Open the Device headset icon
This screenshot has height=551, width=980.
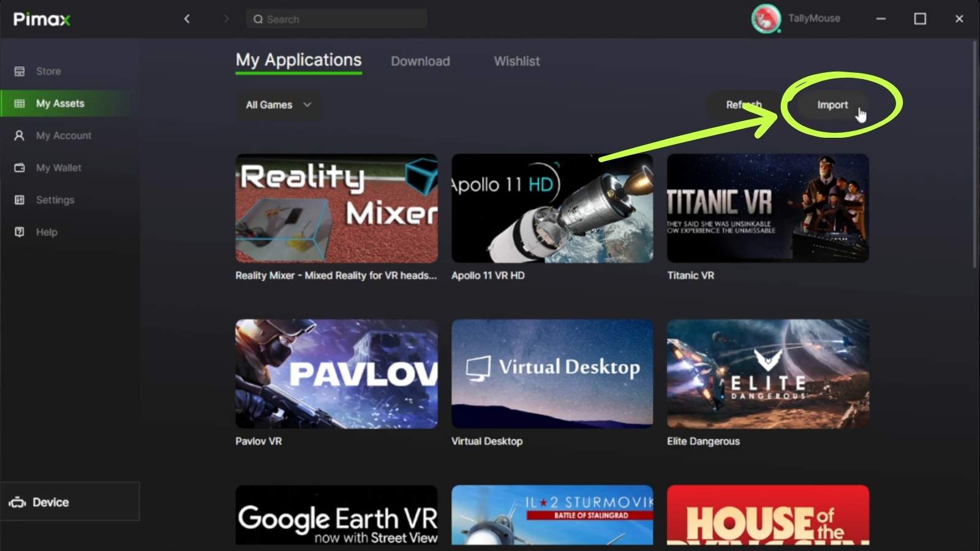coord(17,503)
